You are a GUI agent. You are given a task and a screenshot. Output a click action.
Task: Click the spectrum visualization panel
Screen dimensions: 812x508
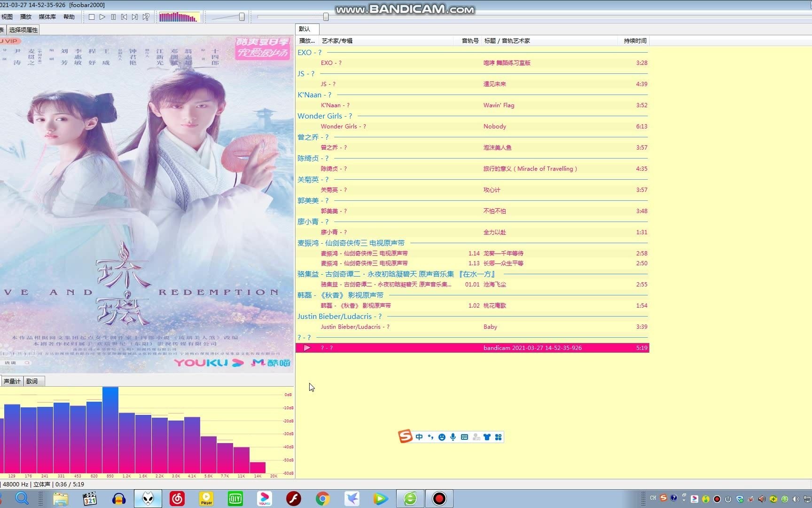tap(147, 432)
